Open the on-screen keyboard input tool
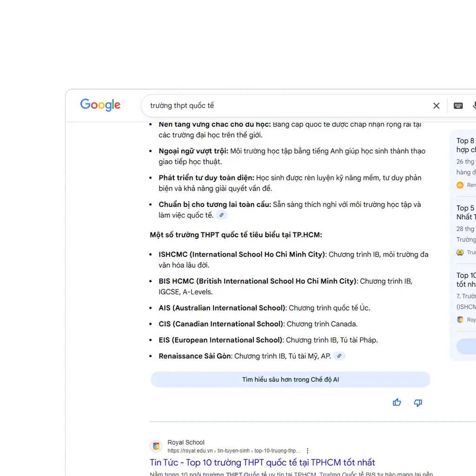The image size is (476, 476). tap(458, 106)
